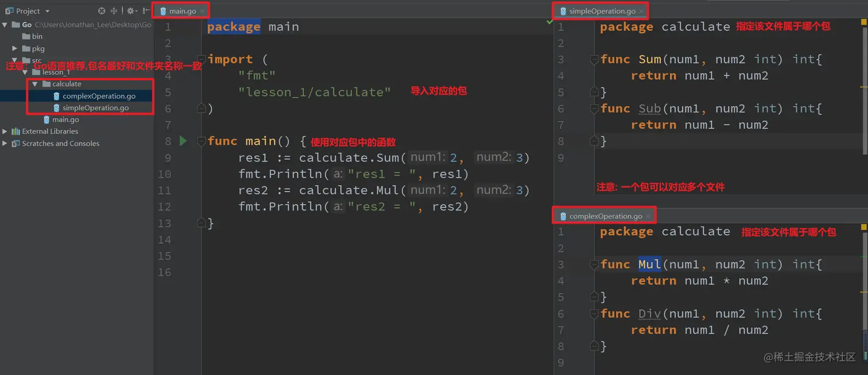The image size is (868, 375).
Task: Click line number 16 in main.go gutter
Action: pos(164,272)
